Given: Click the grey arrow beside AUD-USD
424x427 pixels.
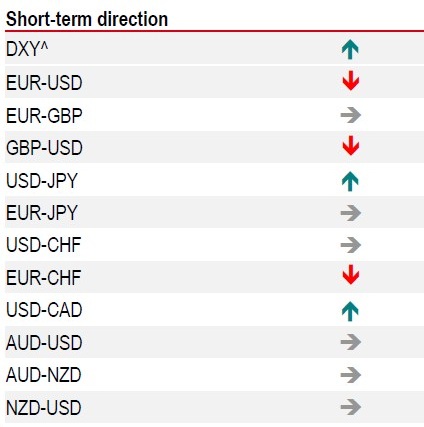Looking at the screenshot, I should point(351,342).
